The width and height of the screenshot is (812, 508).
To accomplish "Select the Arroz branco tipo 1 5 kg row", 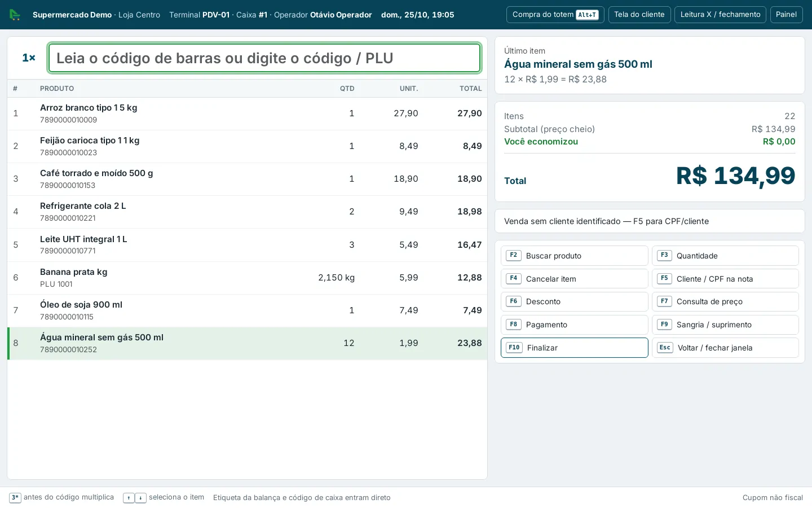I will pos(247,113).
